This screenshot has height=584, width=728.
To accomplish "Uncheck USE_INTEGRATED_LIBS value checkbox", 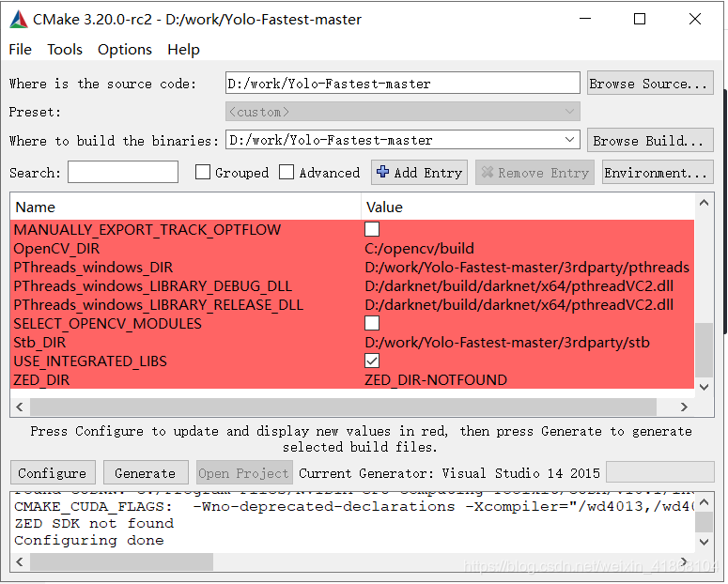I will click(x=372, y=361).
